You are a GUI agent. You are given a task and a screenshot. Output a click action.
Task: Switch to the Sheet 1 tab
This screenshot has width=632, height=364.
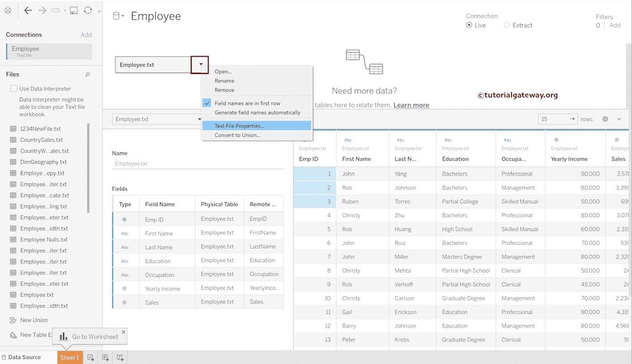pos(70,357)
